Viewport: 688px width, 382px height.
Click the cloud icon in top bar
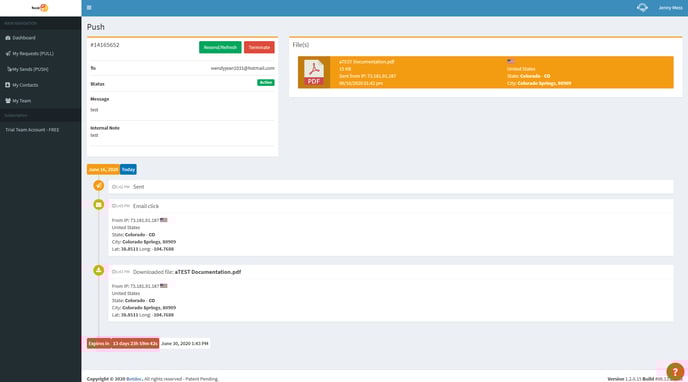pyautogui.click(x=642, y=7)
